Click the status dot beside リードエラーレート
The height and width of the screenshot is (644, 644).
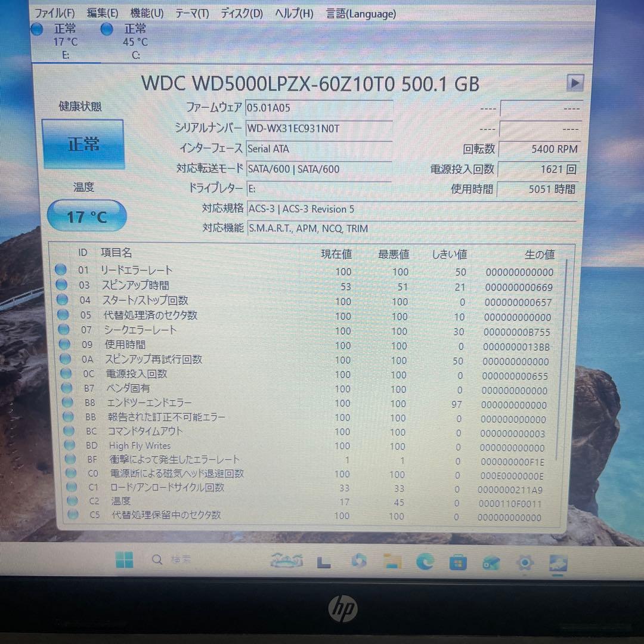tap(61, 270)
